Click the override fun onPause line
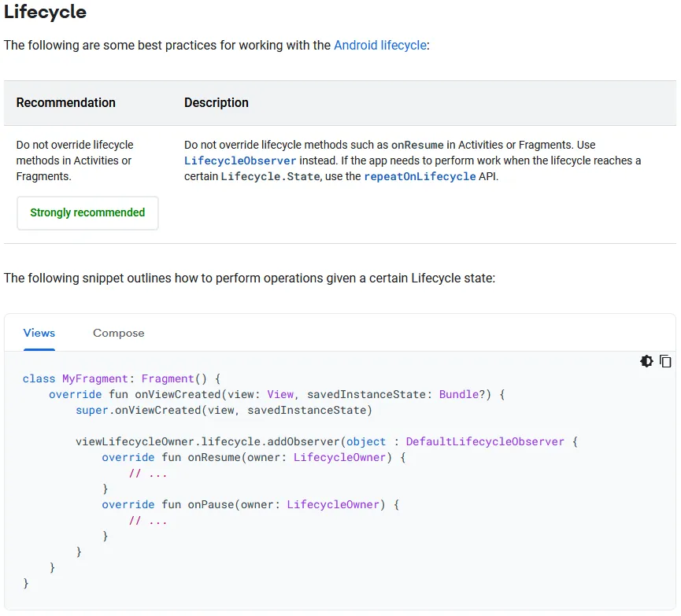The image size is (681, 616). pyautogui.click(x=250, y=504)
